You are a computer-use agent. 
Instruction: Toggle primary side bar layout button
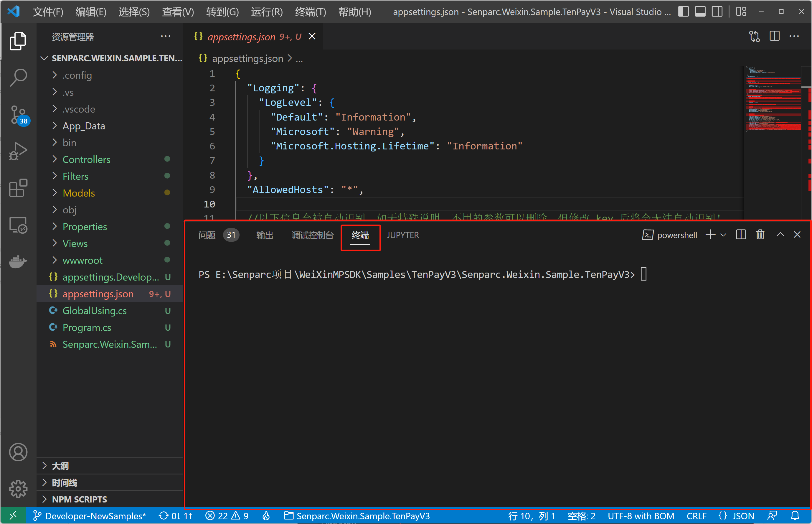point(684,11)
